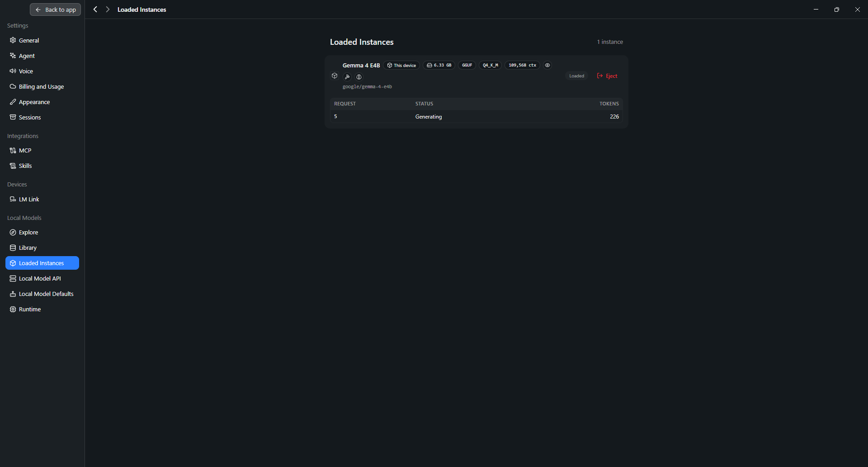Click the reasoning half-circle icon badge
Image resolution: width=868 pixels, height=467 pixels.
click(x=359, y=77)
